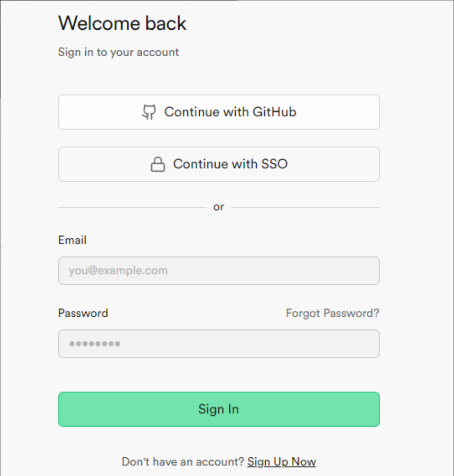Viewport: 454px width, 476px height.
Task: Click the divider line left of 'or'
Action: click(132, 208)
